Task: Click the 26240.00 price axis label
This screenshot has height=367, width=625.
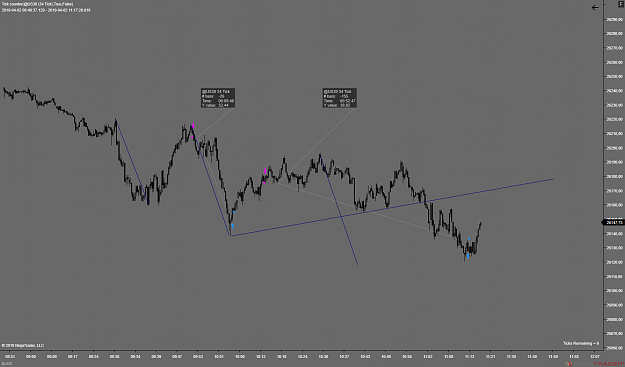Action: pyautogui.click(x=614, y=91)
